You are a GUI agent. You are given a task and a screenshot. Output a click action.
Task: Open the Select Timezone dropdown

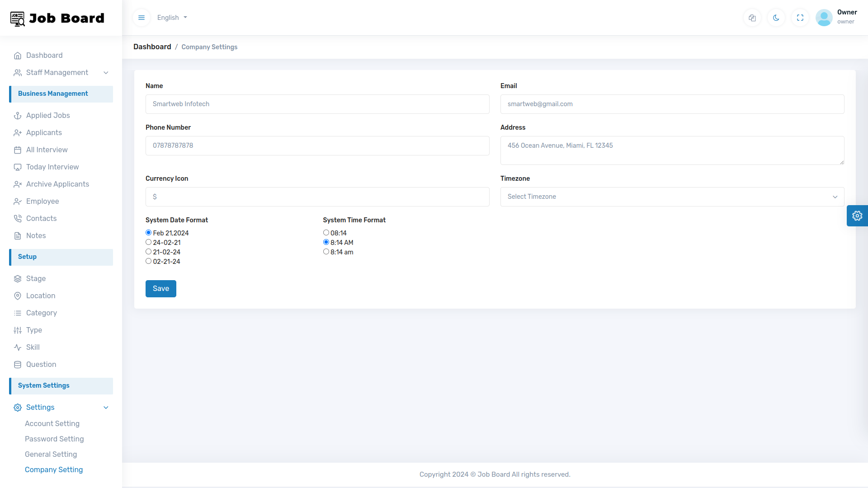coord(672,197)
